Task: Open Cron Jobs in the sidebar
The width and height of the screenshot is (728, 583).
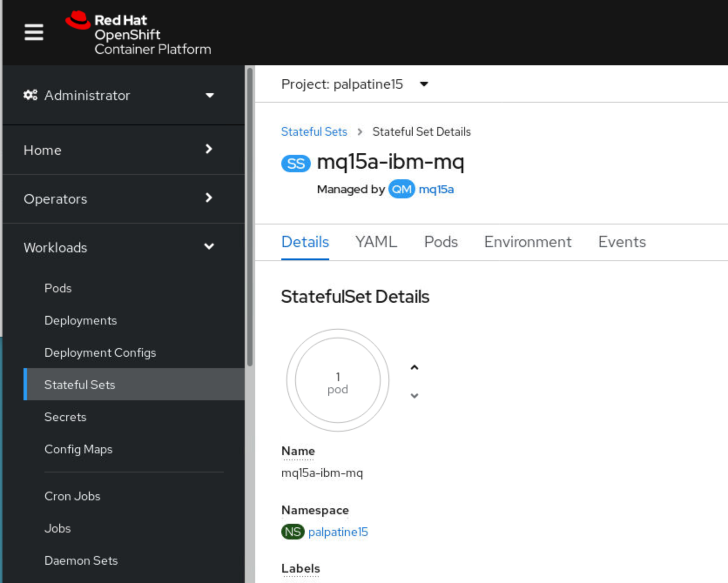Action: click(x=134, y=496)
